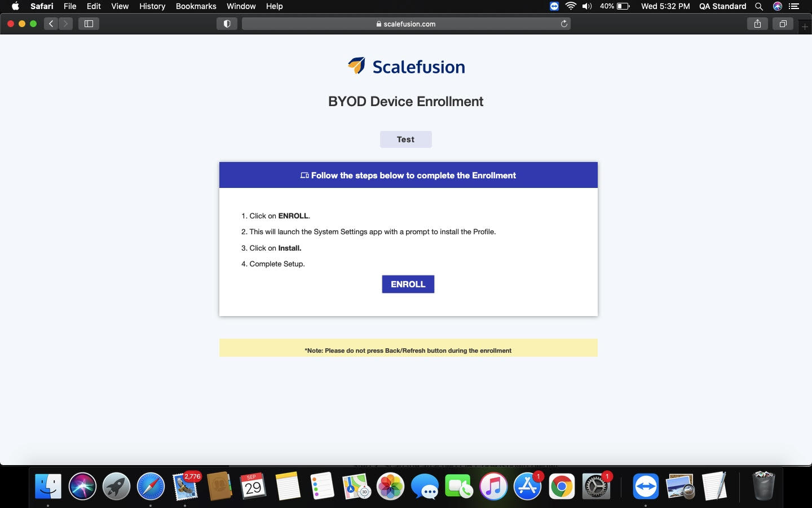
Task: Open the Help menu
Action: pos(274,6)
